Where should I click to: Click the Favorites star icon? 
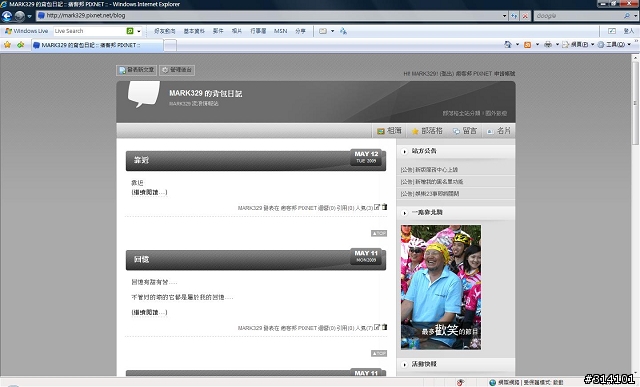[x=7, y=44]
